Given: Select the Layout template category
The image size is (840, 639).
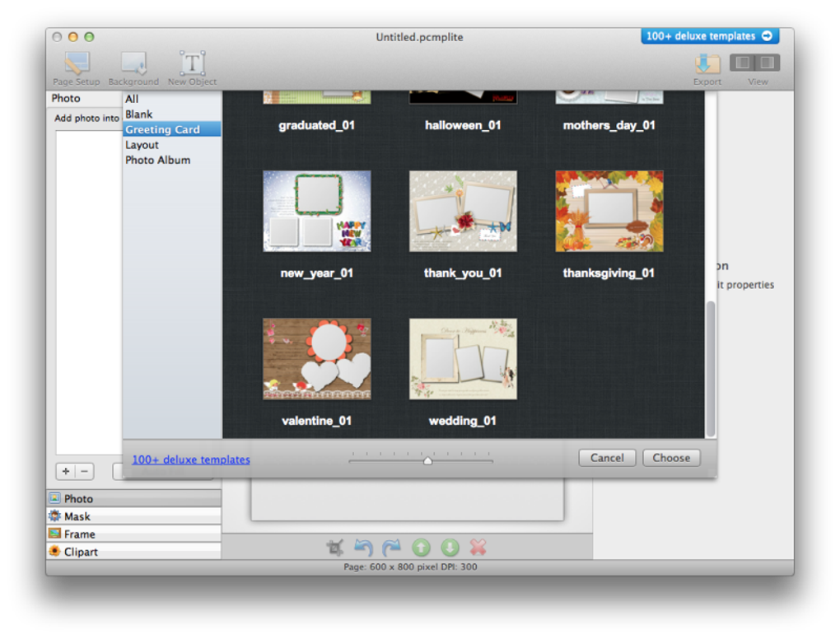Looking at the screenshot, I should tap(172, 145).
